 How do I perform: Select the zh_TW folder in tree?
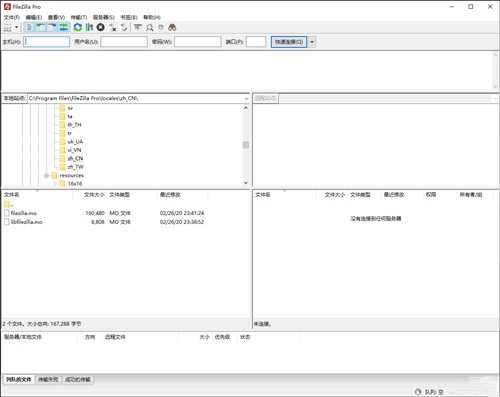pyautogui.click(x=75, y=167)
